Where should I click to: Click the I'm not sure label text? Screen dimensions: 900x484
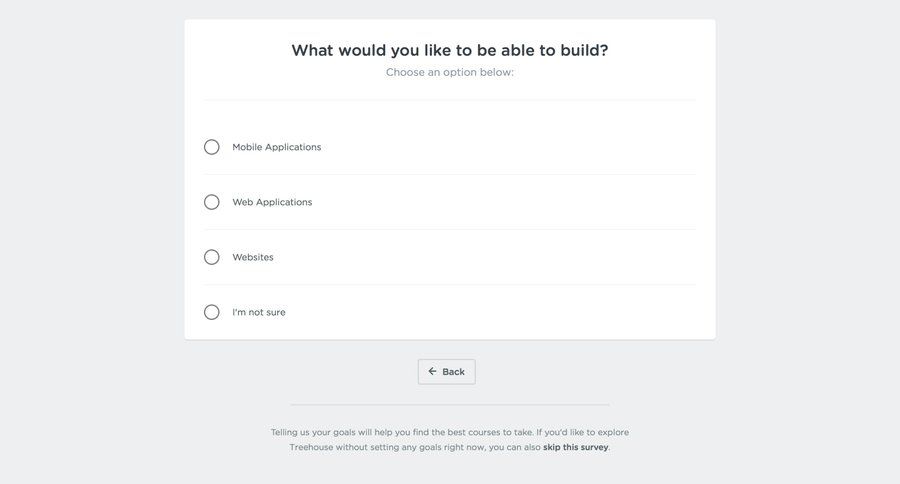pyautogui.click(x=259, y=312)
